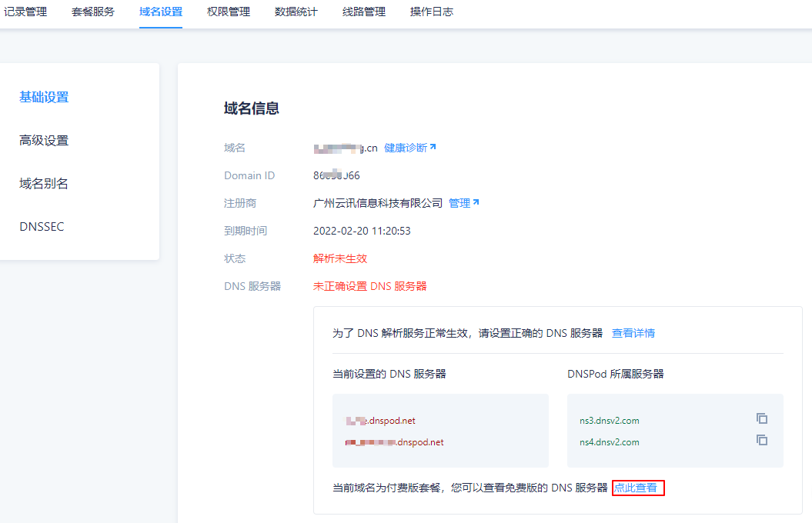Switch to the 线路管理 tab
This screenshot has height=523, width=812.
click(364, 12)
